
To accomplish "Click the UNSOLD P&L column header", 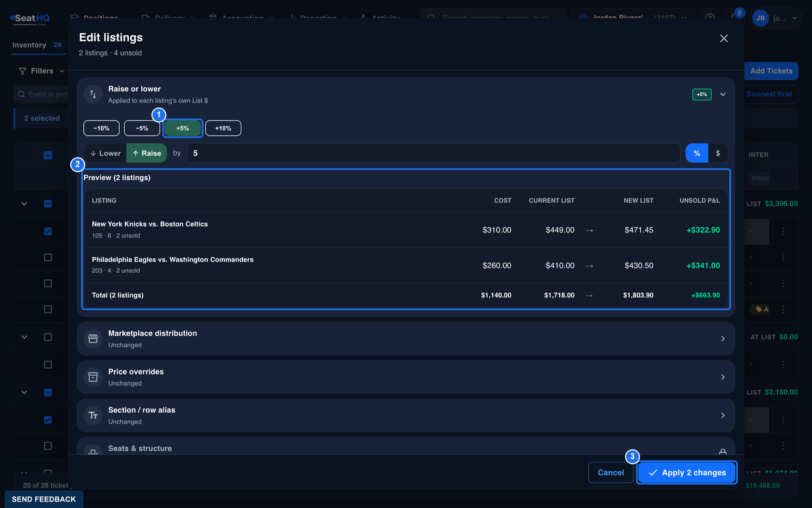I will click(699, 201).
